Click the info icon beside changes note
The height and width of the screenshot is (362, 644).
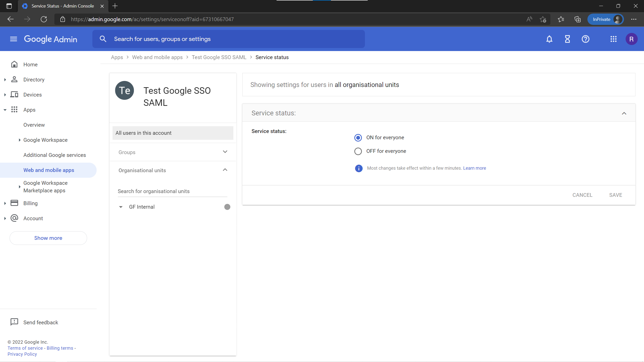(359, 168)
